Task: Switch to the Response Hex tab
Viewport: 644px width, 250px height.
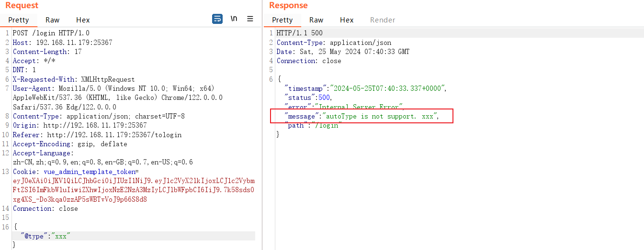Action: tap(347, 20)
